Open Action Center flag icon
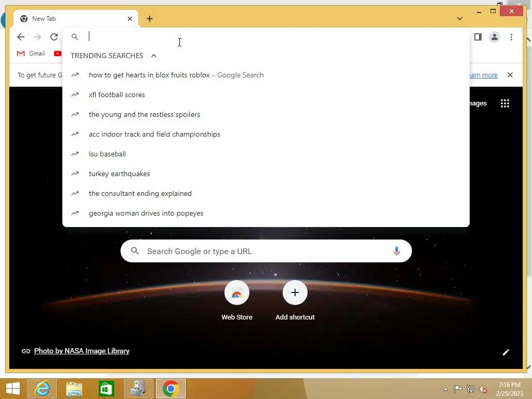 click(x=458, y=389)
